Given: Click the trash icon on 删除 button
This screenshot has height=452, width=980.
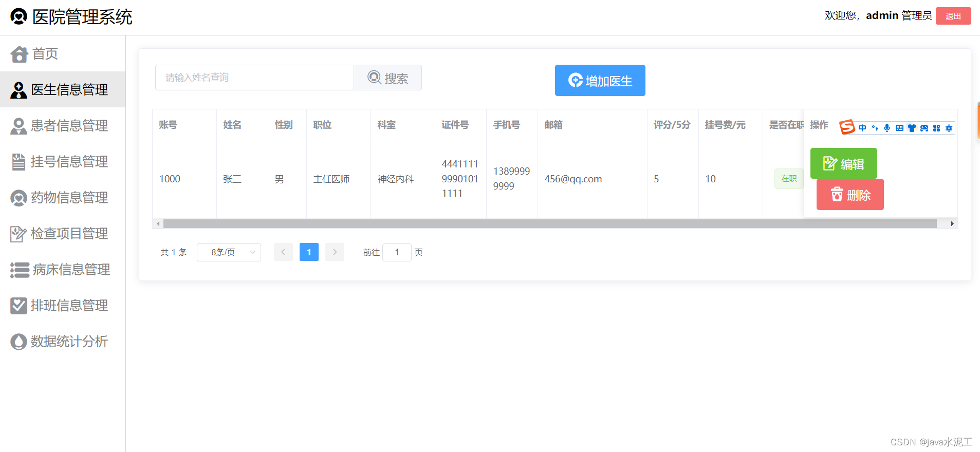Looking at the screenshot, I should (837, 194).
